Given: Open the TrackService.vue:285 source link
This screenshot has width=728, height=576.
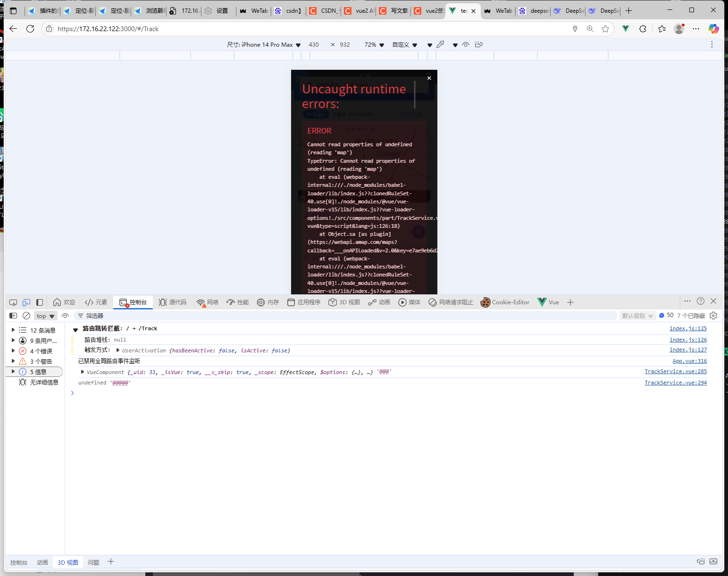Looking at the screenshot, I should click(x=676, y=371).
